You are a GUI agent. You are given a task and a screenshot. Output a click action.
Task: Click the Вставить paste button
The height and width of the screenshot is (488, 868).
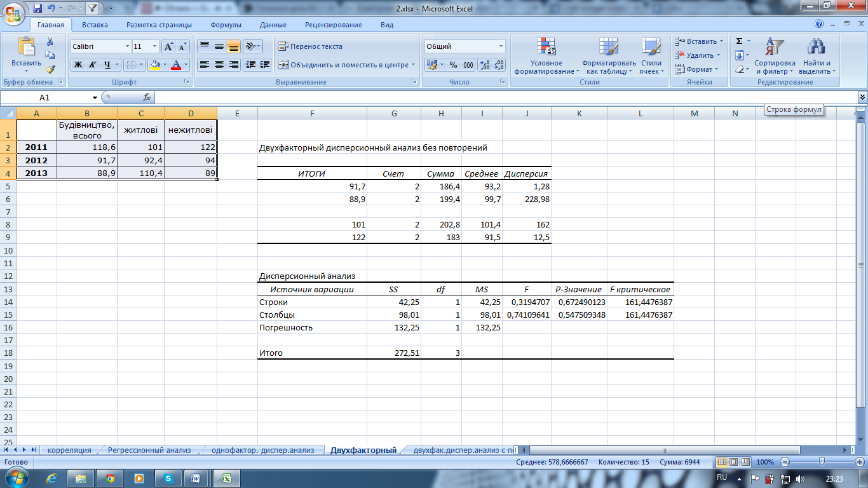pyautogui.click(x=26, y=54)
